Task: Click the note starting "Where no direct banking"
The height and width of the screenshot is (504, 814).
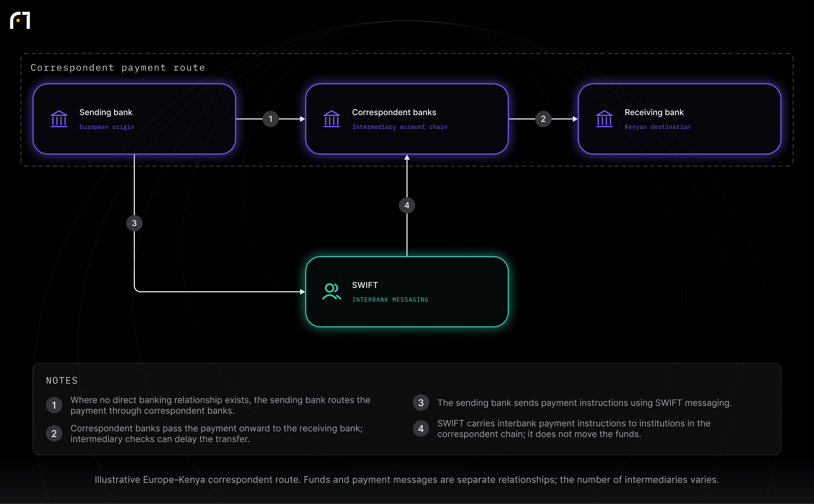Action: click(x=220, y=405)
